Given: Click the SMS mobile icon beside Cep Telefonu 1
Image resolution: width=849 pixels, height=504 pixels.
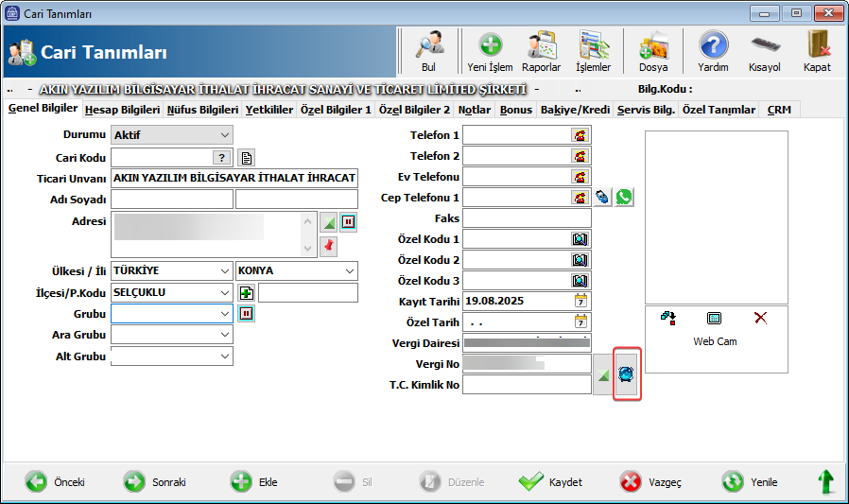Looking at the screenshot, I should [x=602, y=197].
